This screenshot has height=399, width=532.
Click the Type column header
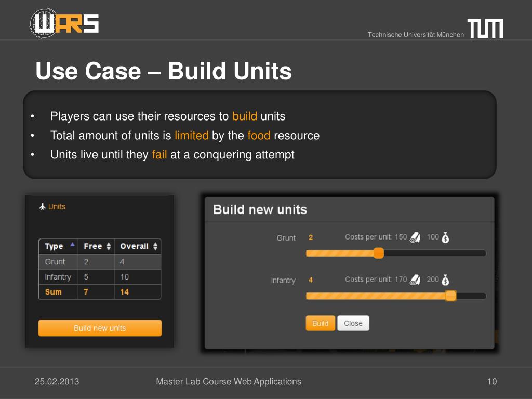pyautogui.click(x=59, y=246)
